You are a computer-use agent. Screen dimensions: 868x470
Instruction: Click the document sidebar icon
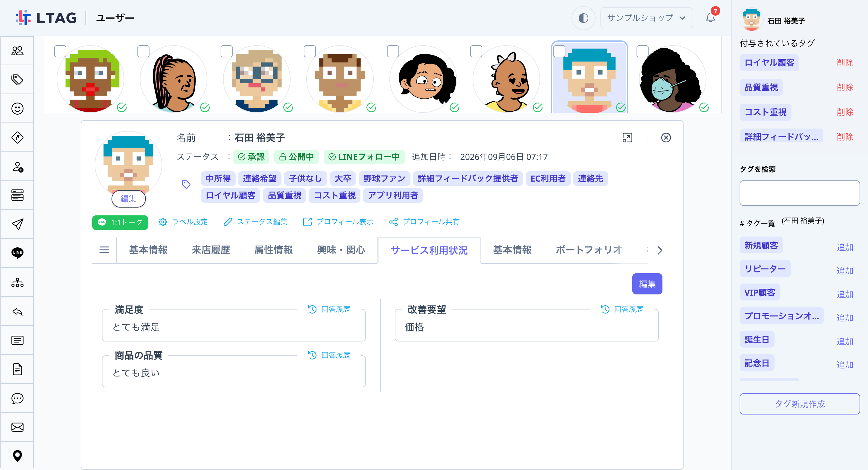point(17,369)
